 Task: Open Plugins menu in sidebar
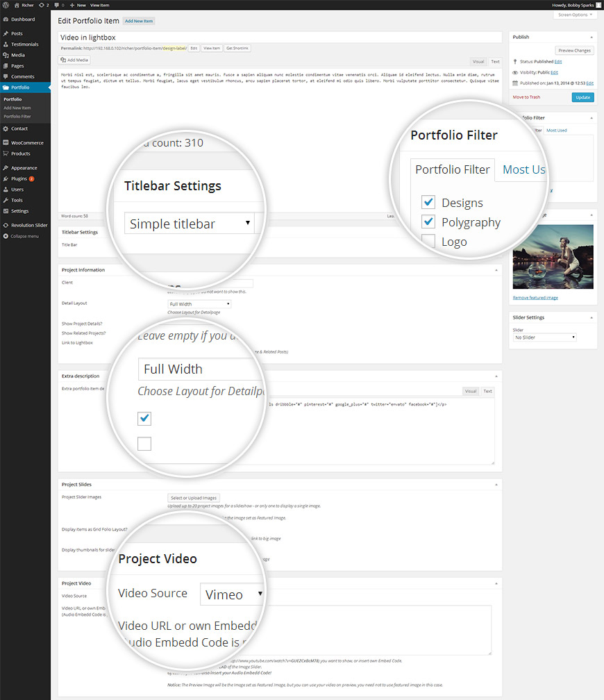pyautogui.click(x=19, y=178)
